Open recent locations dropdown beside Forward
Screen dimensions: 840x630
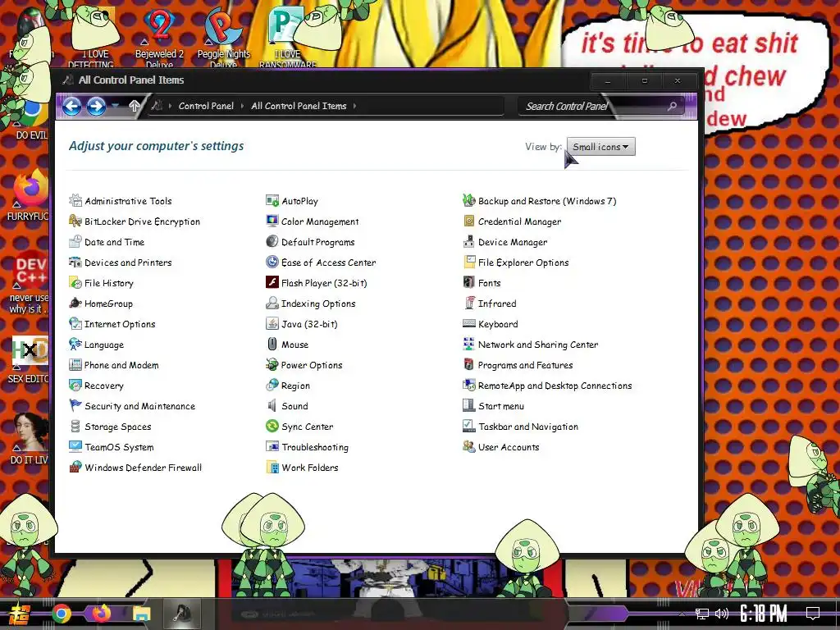[116, 106]
